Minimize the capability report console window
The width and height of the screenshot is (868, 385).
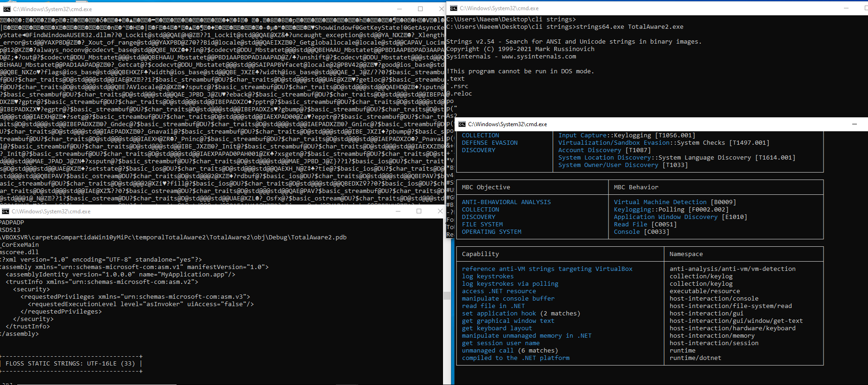tap(855, 124)
